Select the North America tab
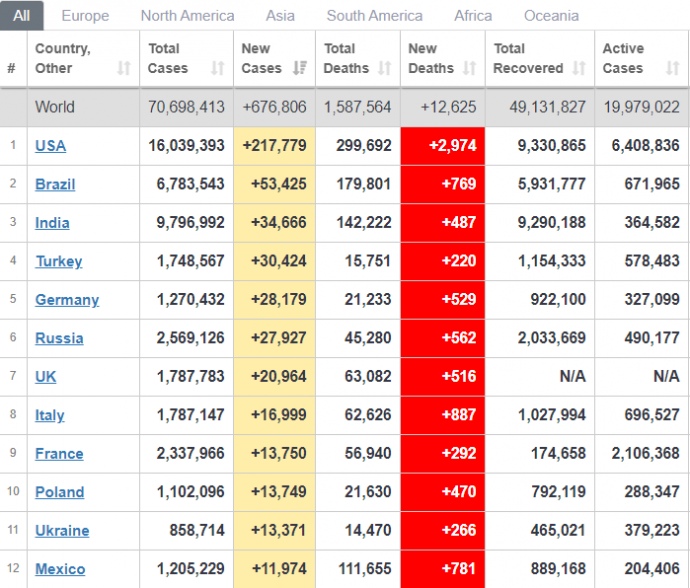Viewport: 690px width, 588px height. point(187,16)
